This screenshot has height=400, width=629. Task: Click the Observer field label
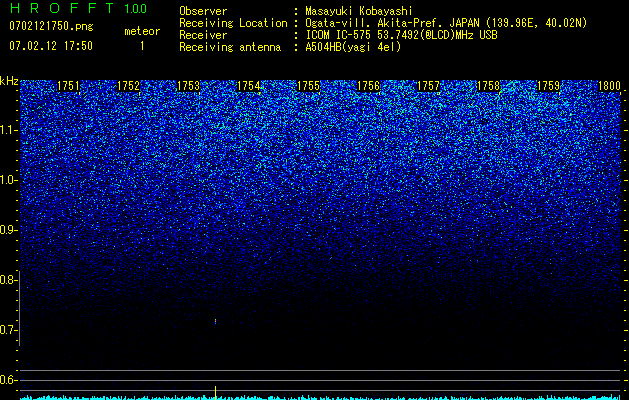[x=203, y=11]
